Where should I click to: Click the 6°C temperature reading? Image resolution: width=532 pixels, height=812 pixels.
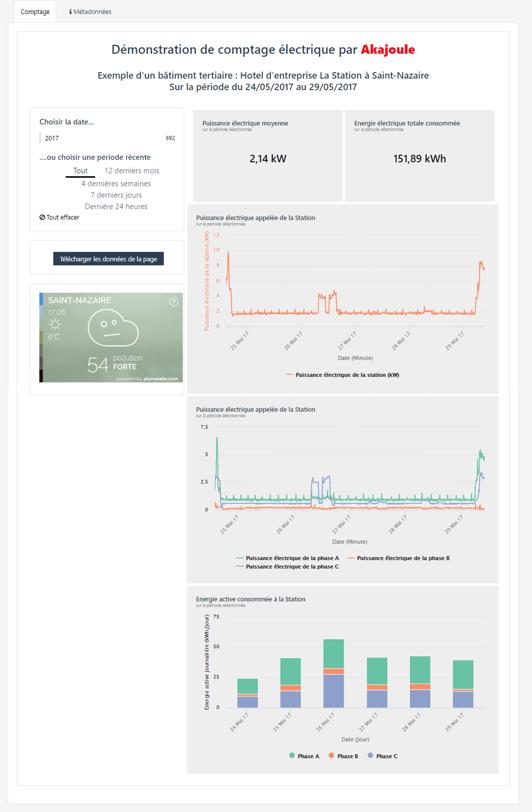pos(54,337)
